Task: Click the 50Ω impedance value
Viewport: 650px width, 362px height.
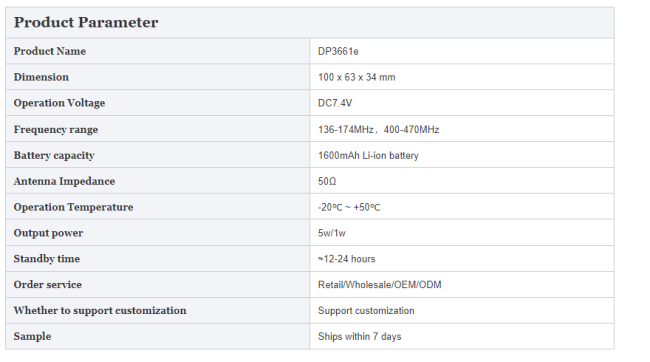Action: coord(327,181)
